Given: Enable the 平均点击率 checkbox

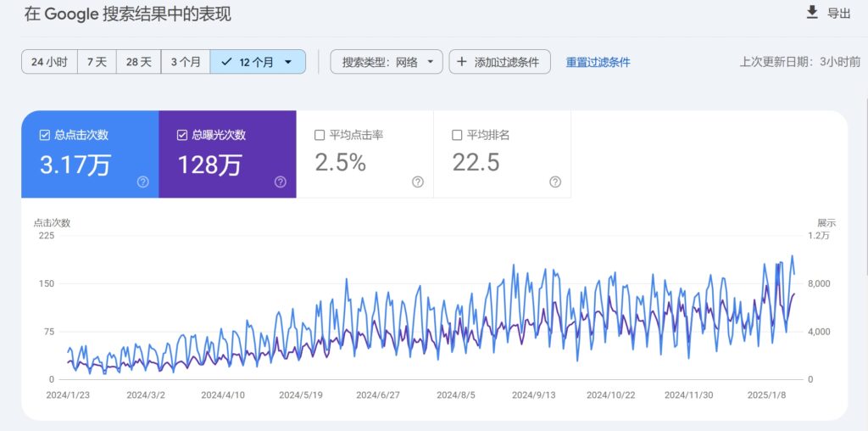Looking at the screenshot, I should 320,135.
